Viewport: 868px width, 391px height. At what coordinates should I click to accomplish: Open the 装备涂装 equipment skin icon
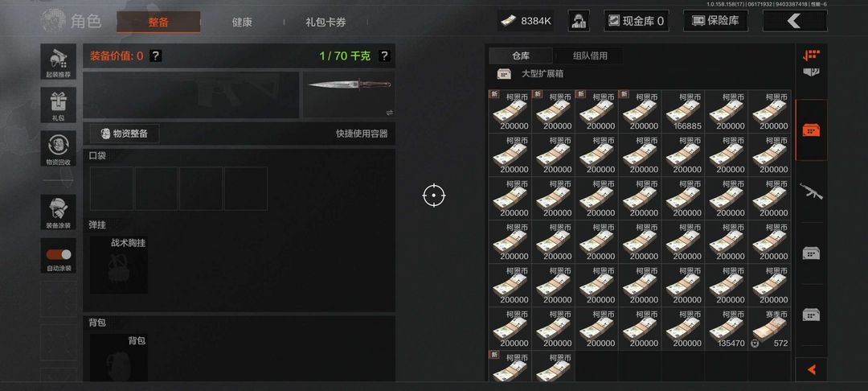tap(58, 212)
